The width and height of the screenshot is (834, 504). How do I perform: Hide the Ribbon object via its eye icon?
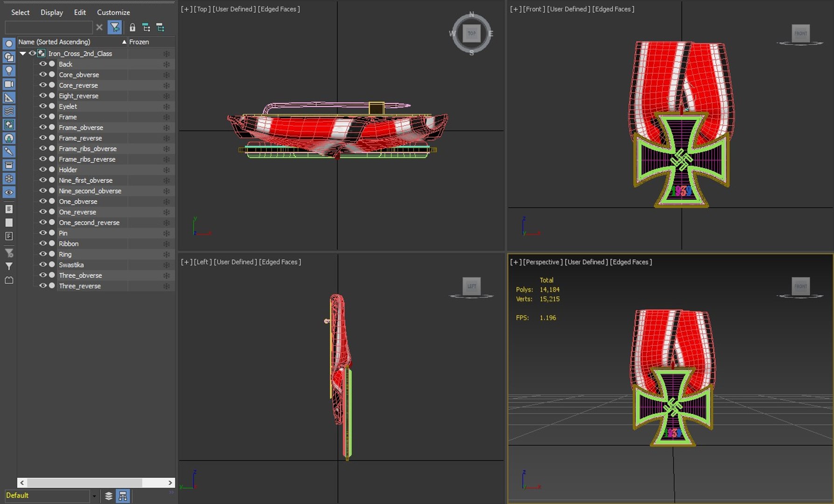pos(43,244)
